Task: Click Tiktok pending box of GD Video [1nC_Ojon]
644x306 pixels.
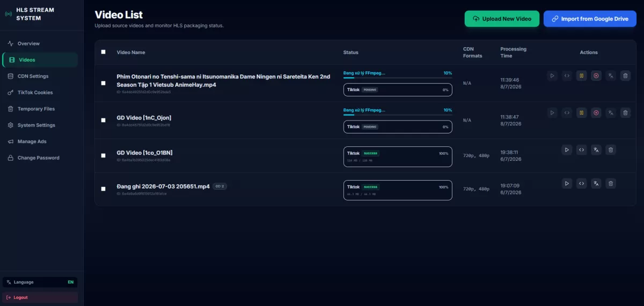Action: [x=398, y=127]
